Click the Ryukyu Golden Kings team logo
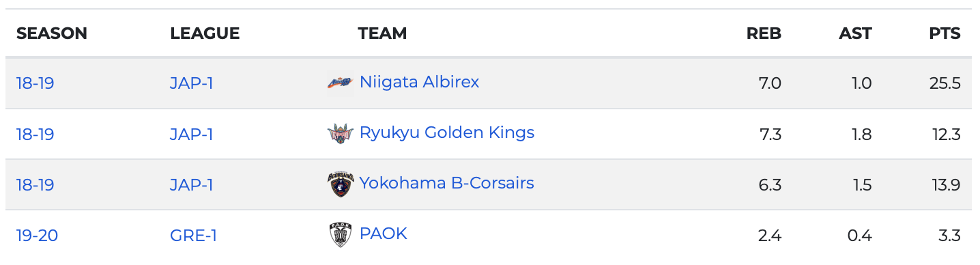The image size is (980, 265). [x=340, y=133]
